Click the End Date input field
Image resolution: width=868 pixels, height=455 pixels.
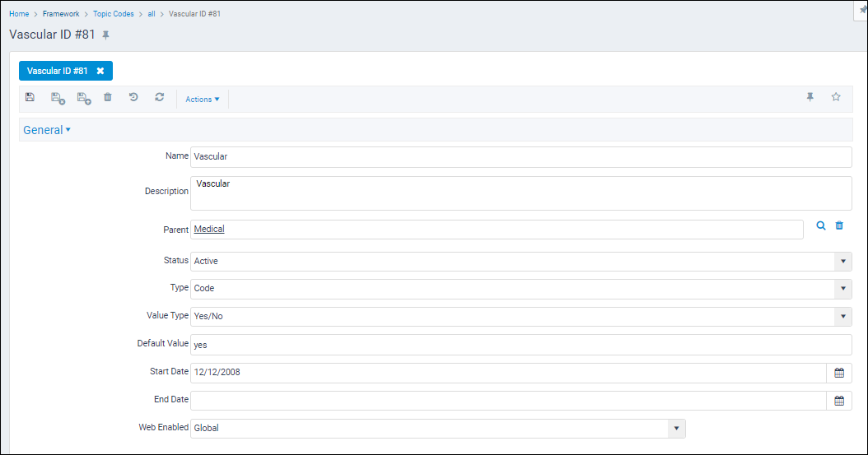508,401
